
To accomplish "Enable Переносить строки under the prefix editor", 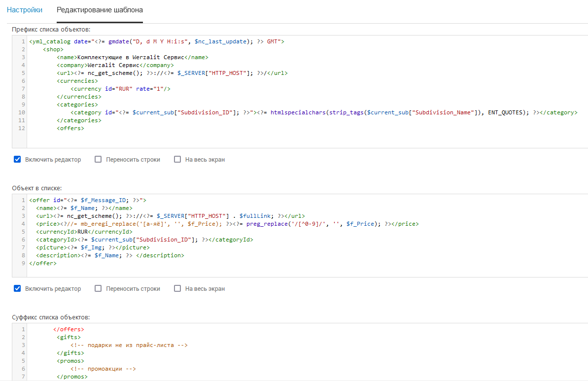I will click(x=98, y=159).
